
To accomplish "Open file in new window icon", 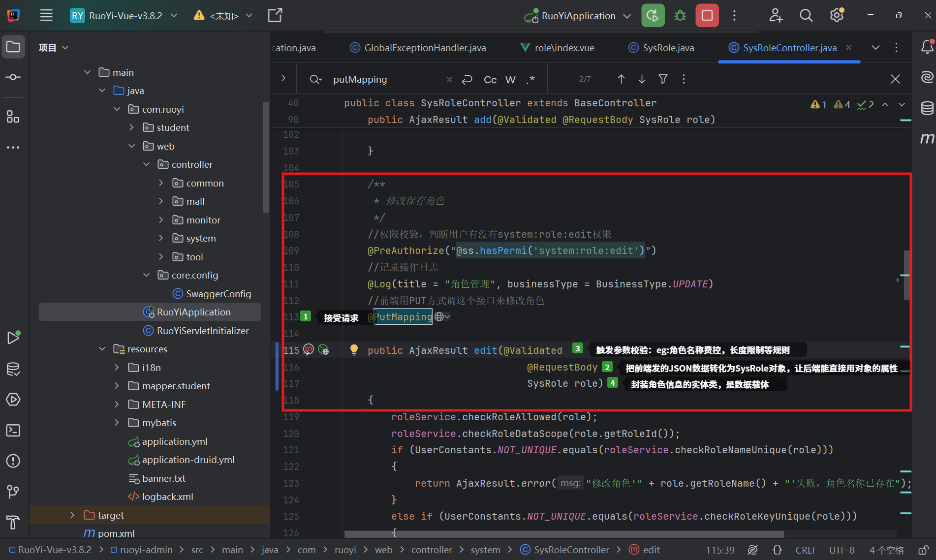I will tap(275, 15).
